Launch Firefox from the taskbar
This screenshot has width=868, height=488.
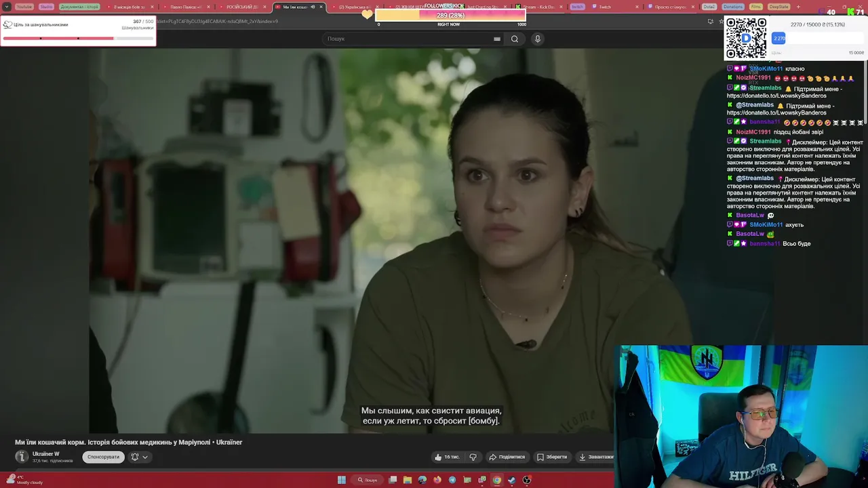[437, 480]
